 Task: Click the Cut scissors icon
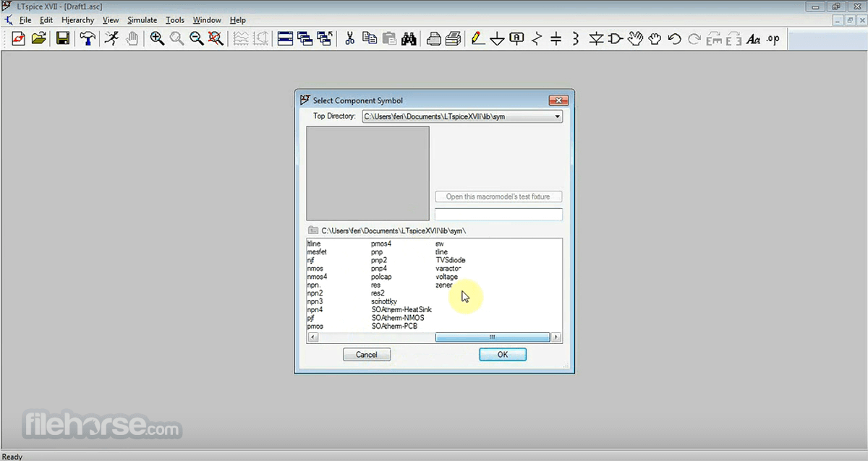point(350,39)
